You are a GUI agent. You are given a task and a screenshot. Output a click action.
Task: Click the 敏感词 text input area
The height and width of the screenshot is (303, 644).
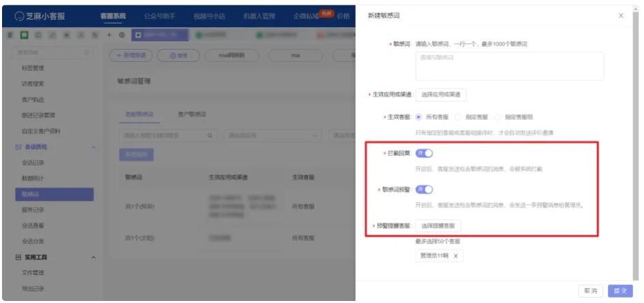509,66
